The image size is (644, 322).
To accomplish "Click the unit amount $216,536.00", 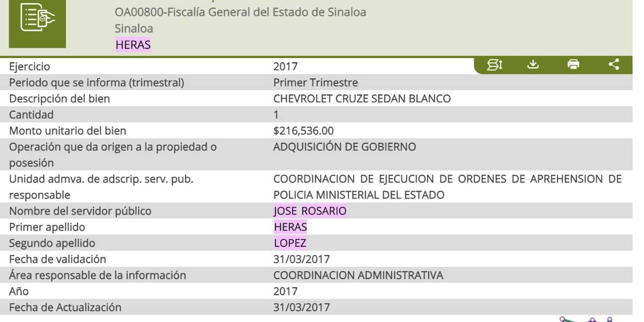I will (303, 130).
